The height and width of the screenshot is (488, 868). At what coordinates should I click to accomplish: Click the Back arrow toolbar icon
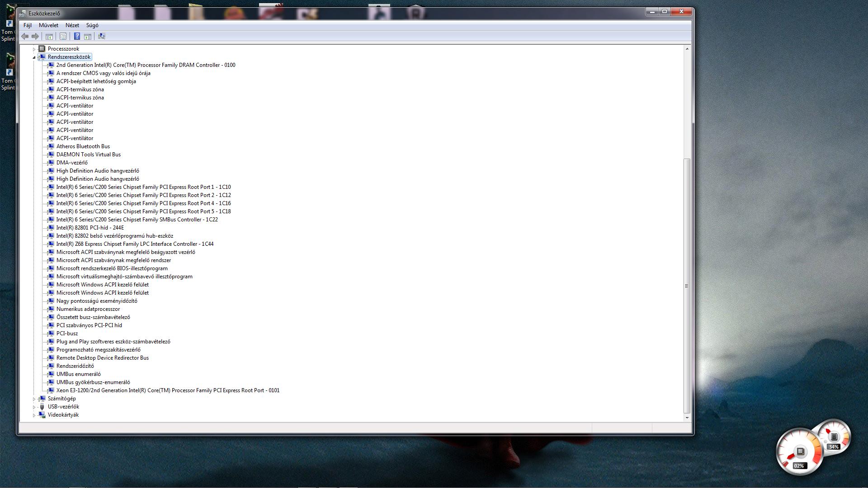click(25, 36)
